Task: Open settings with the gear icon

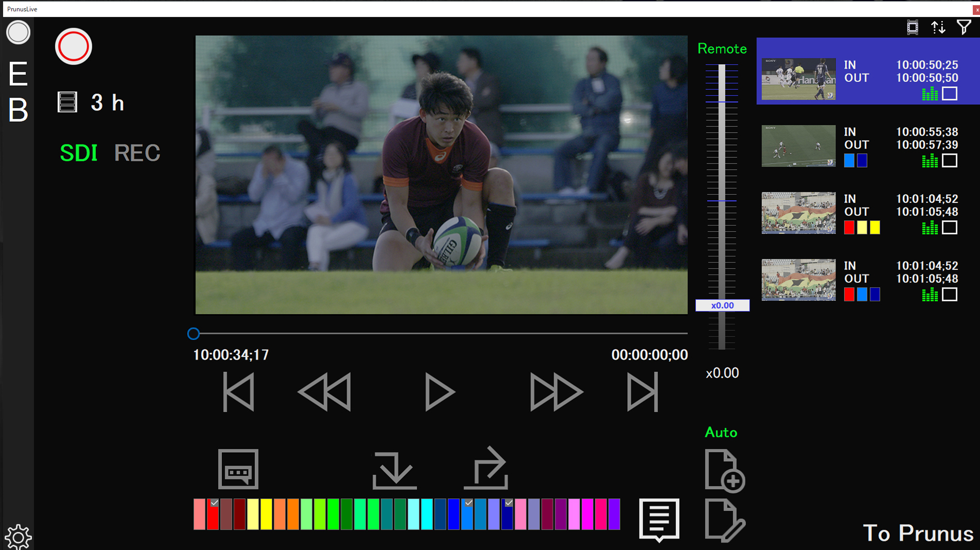Action: [18, 537]
